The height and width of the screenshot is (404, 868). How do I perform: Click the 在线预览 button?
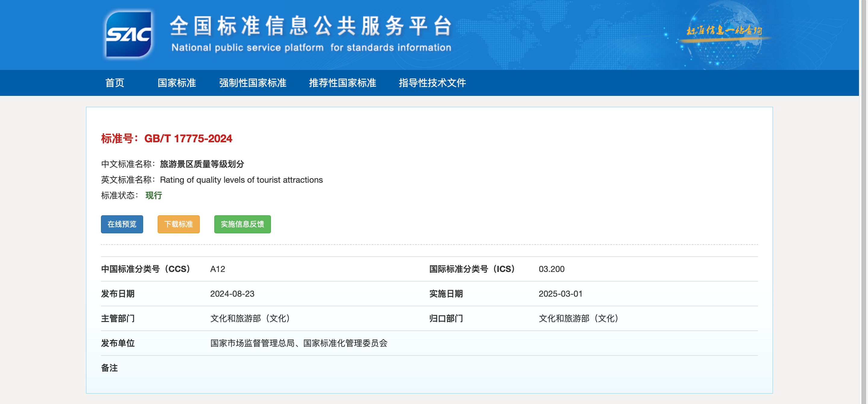pos(122,224)
